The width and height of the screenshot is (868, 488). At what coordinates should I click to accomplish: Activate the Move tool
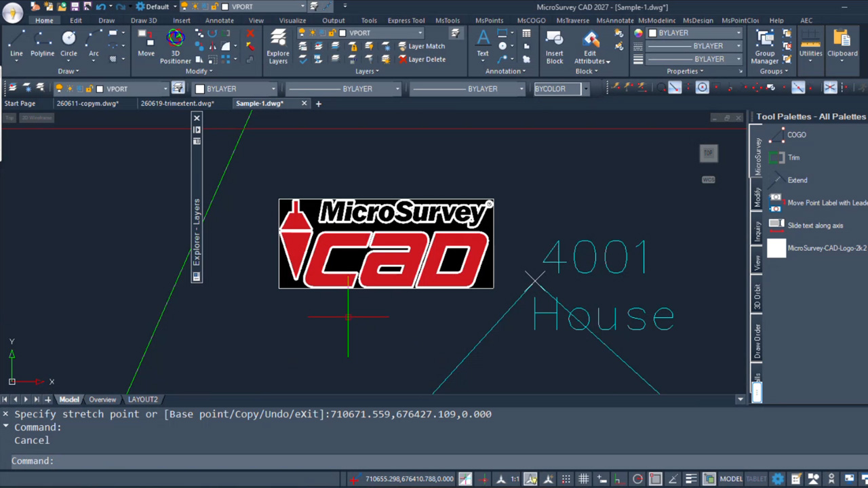(146, 45)
